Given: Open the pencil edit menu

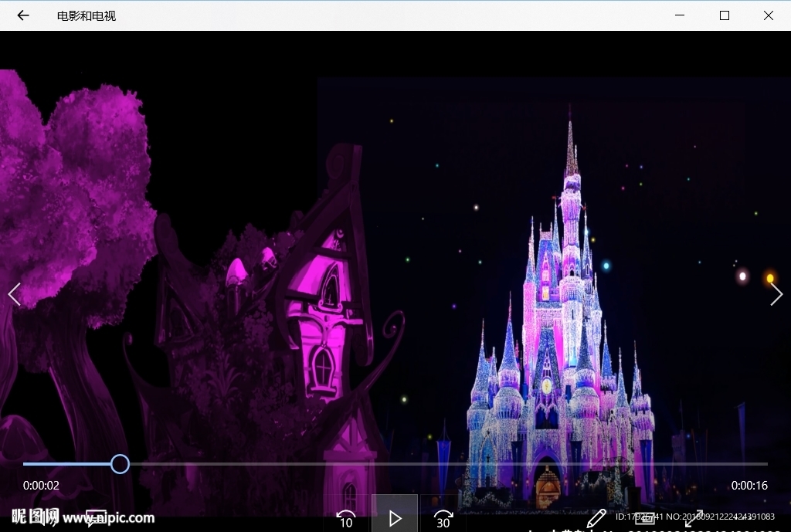Looking at the screenshot, I should tap(596, 518).
